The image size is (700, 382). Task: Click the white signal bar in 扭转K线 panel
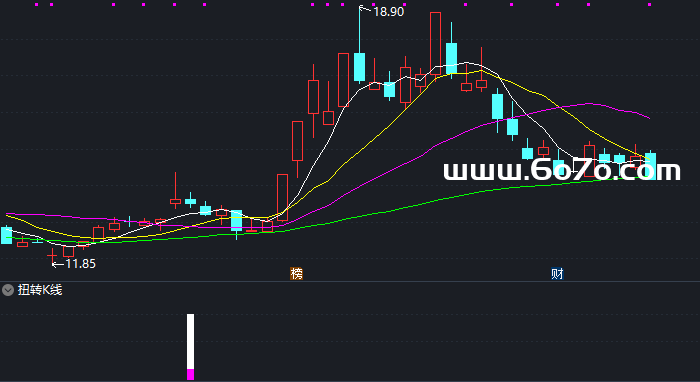191,341
